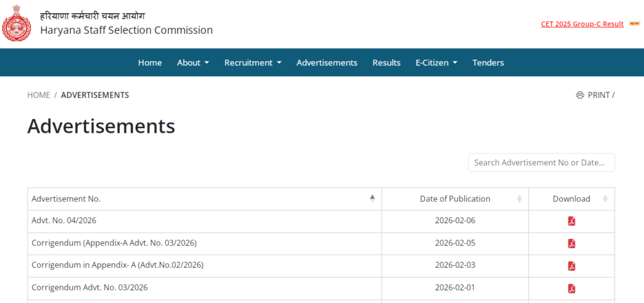Expand the E-Citizen dropdown
This screenshot has width=644, height=303.
point(436,63)
